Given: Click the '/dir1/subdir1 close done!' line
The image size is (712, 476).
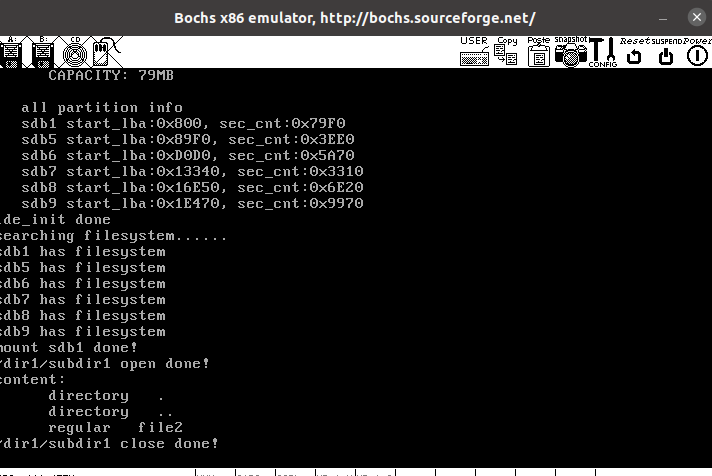Looking at the screenshot, I should 109,443.
